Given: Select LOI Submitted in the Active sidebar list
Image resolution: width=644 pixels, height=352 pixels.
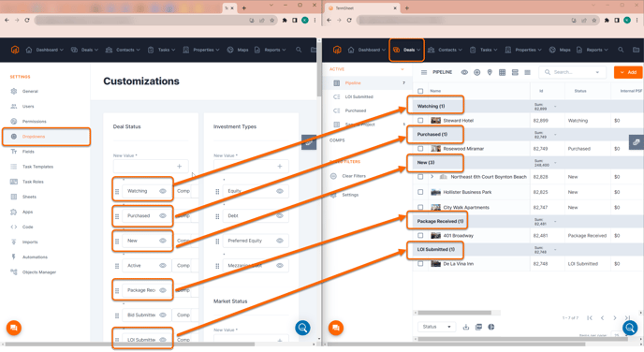Looking at the screenshot, I should [359, 97].
